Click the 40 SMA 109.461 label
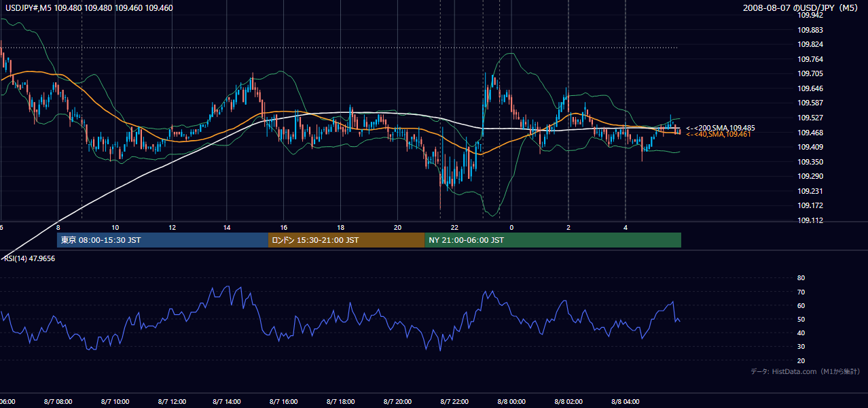868x408 pixels. (x=718, y=135)
